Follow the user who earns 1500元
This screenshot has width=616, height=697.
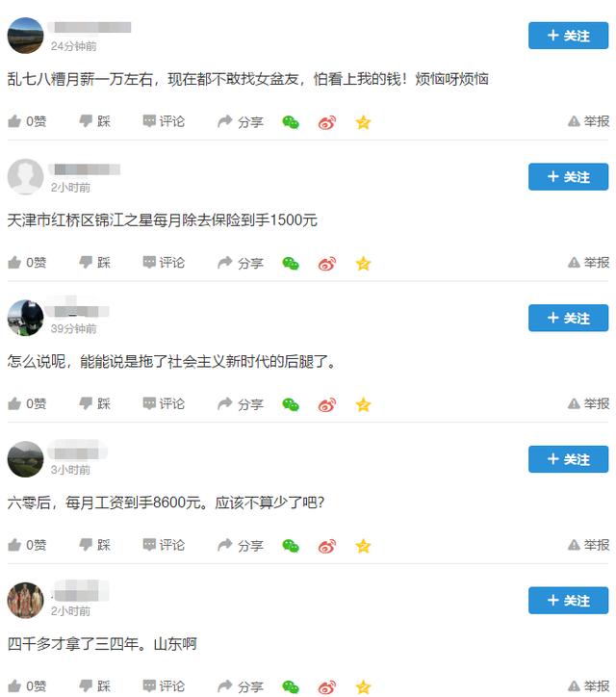tap(568, 176)
